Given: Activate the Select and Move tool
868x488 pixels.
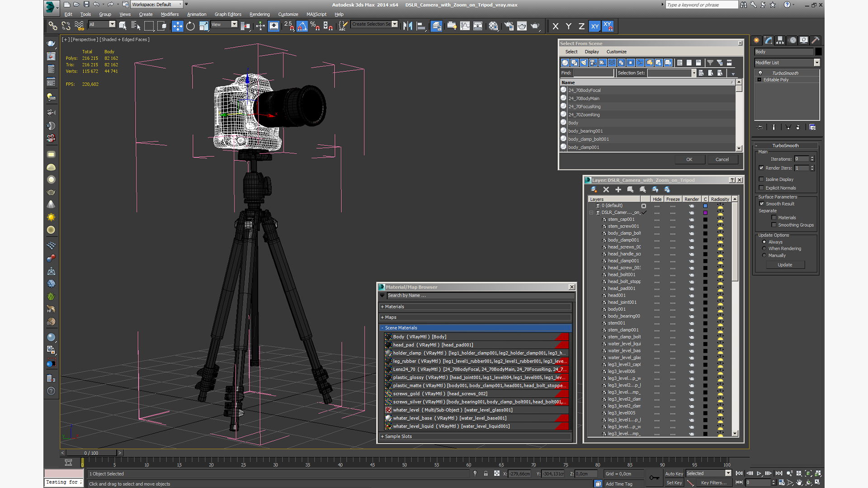Looking at the screenshot, I should pos(178,26).
